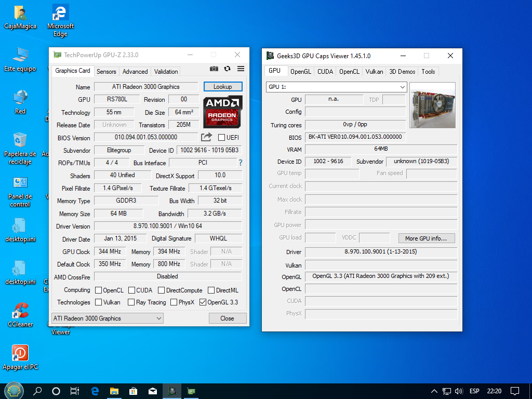Select the CajaMagica desktop folder

click(x=20, y=18)
